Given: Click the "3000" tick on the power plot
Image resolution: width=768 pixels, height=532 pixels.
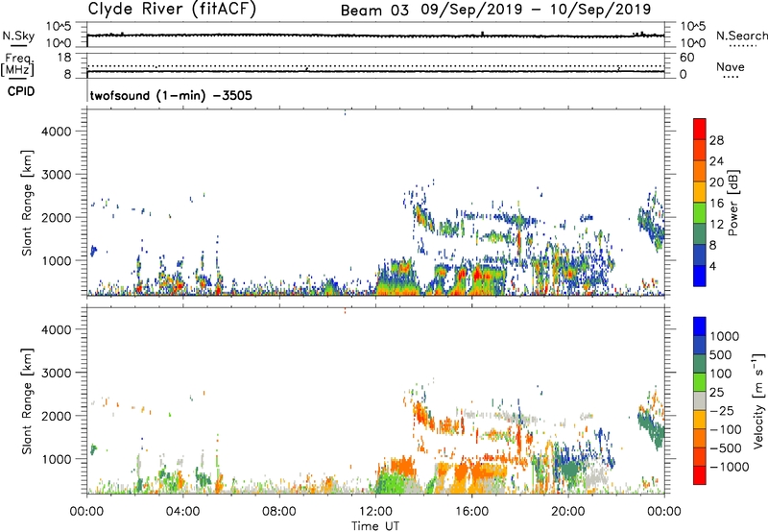Looking at the screenshot, I should [56, 175].
